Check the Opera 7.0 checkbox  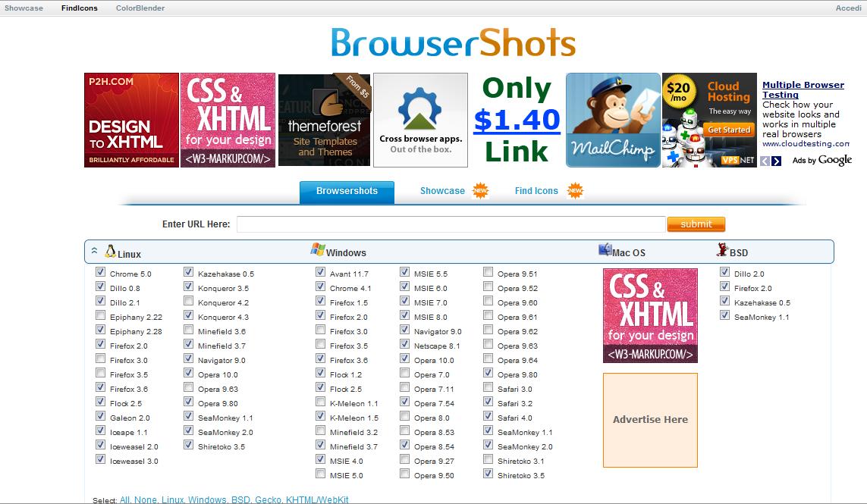pyautogui.click(x=405, y=373)
